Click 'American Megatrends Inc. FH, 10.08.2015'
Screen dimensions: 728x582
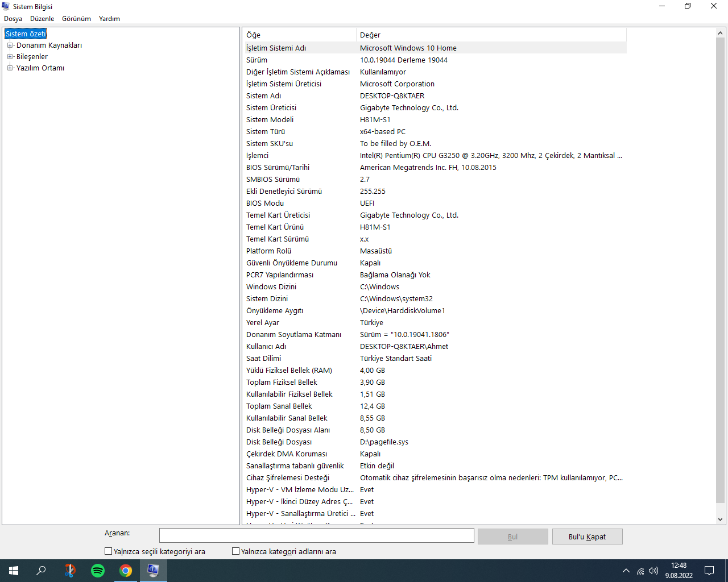(x=428, y=168)
